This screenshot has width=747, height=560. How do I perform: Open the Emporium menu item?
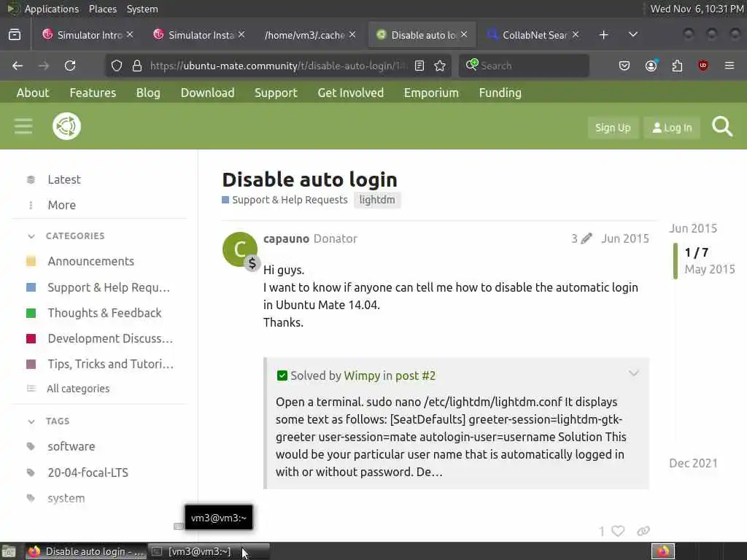431,93
